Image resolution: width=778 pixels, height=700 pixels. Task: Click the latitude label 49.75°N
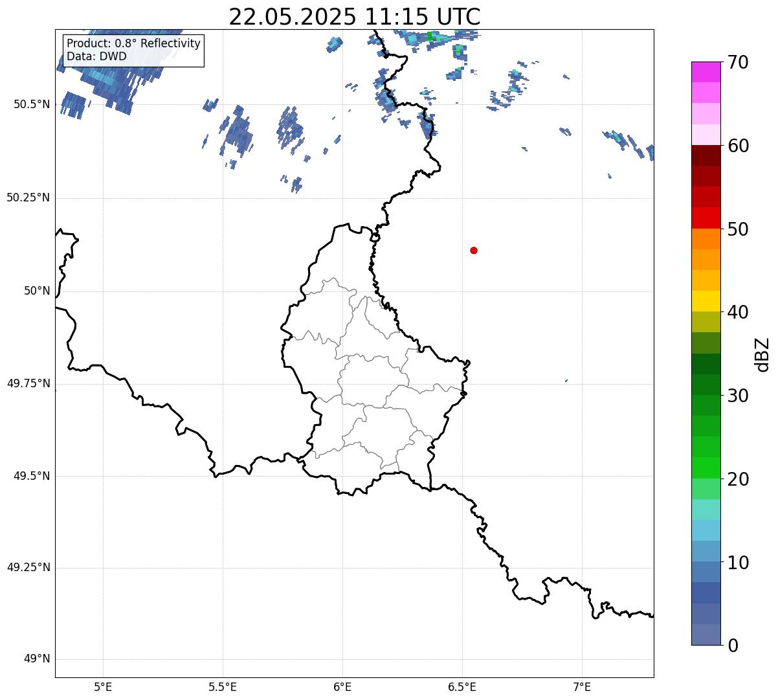click(x=28, y=383)
